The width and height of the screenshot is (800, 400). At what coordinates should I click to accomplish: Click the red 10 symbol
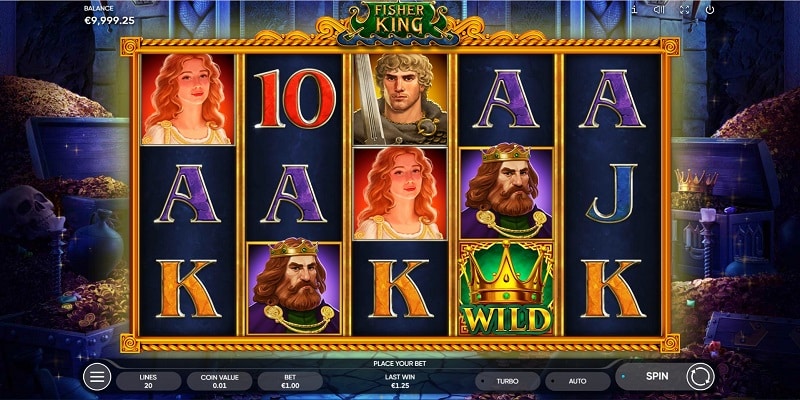[295, 99]
